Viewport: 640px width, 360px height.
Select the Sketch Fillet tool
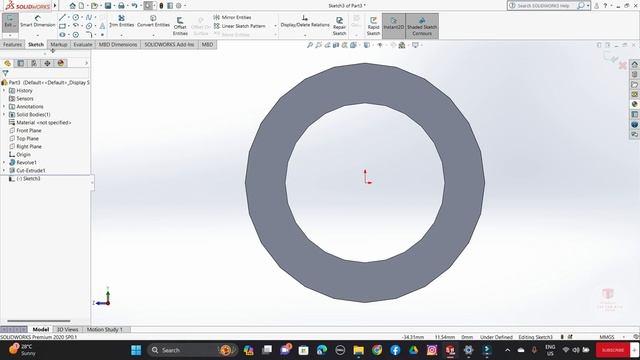[89, 35]
